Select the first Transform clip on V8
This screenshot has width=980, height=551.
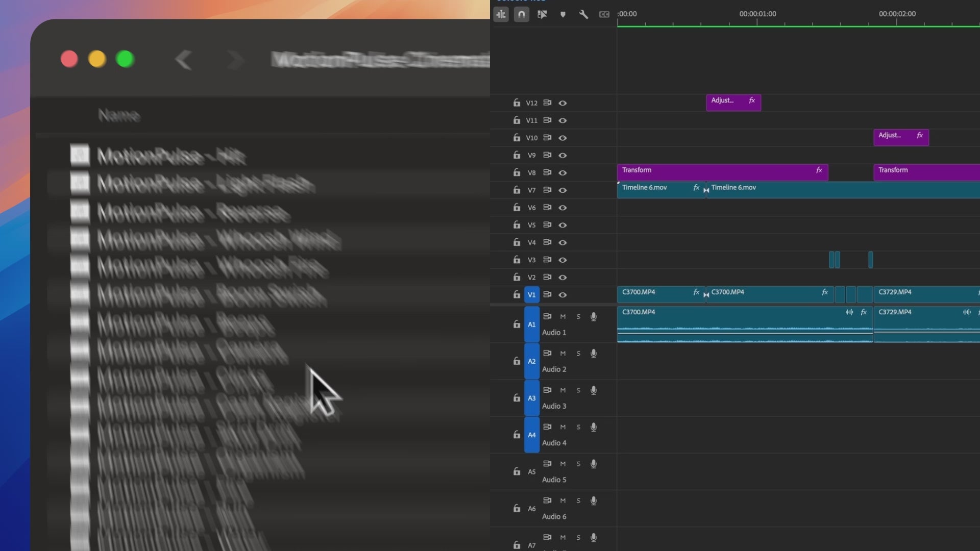coord(722,172)
